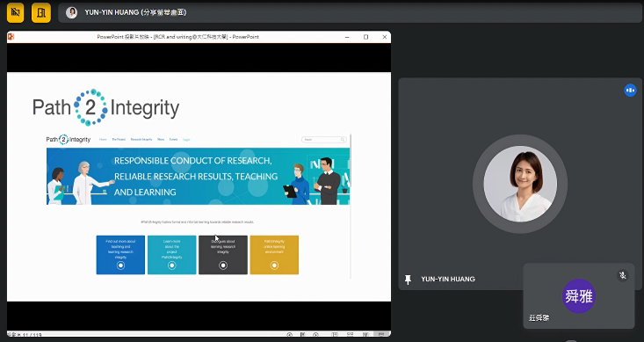644x342 pixels.
Task: Click the PowerPoint window title text
Action: (x=177, y=37)
